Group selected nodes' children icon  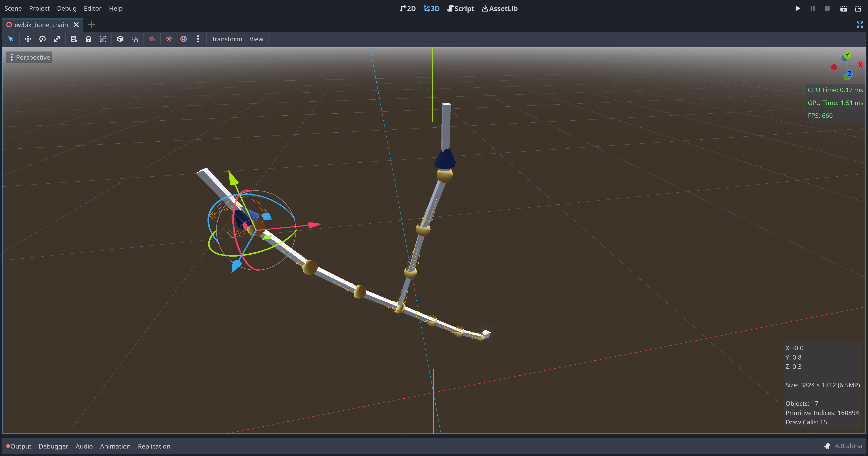pyautogui.click(x=103, y=39)
